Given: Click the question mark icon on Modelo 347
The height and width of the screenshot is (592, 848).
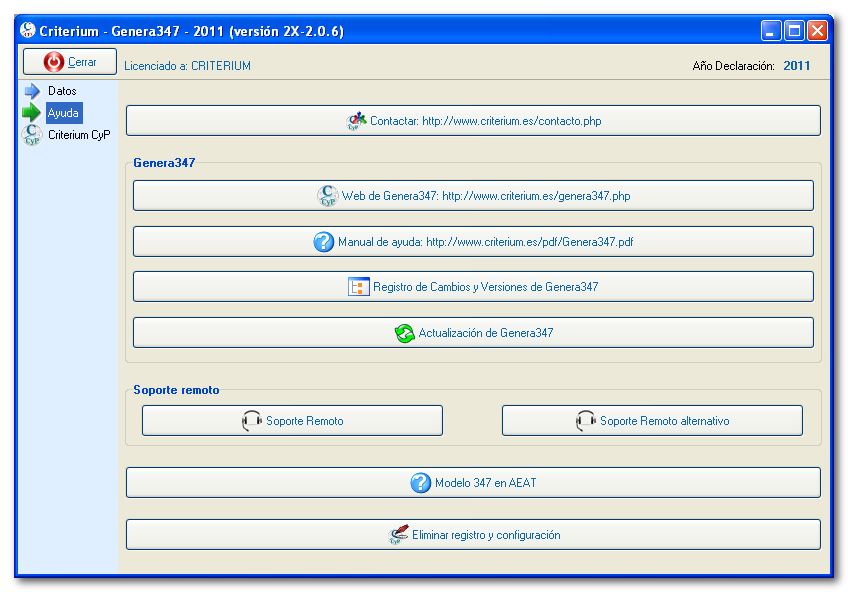Looking at the screenshot, I should 420,483.
